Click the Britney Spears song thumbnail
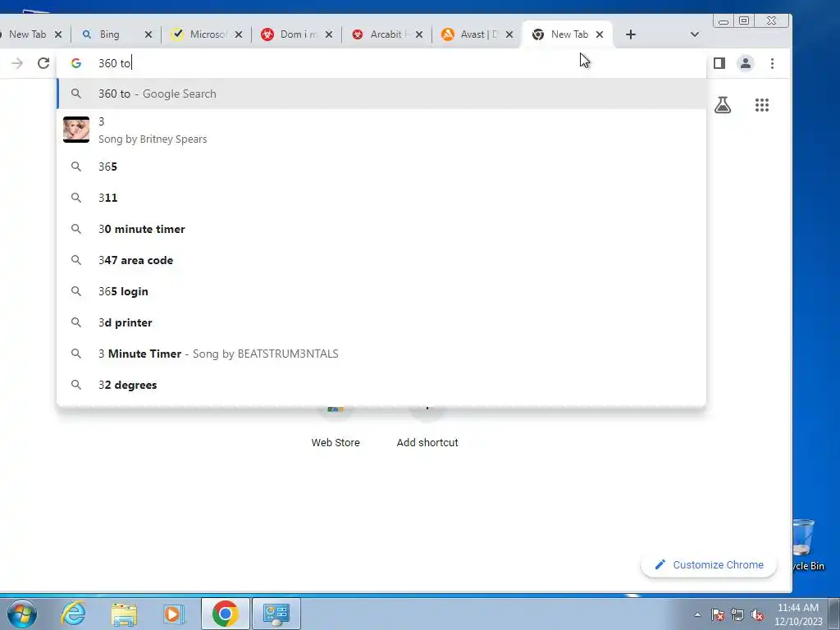The image size is (840, 630). [76, 130]
